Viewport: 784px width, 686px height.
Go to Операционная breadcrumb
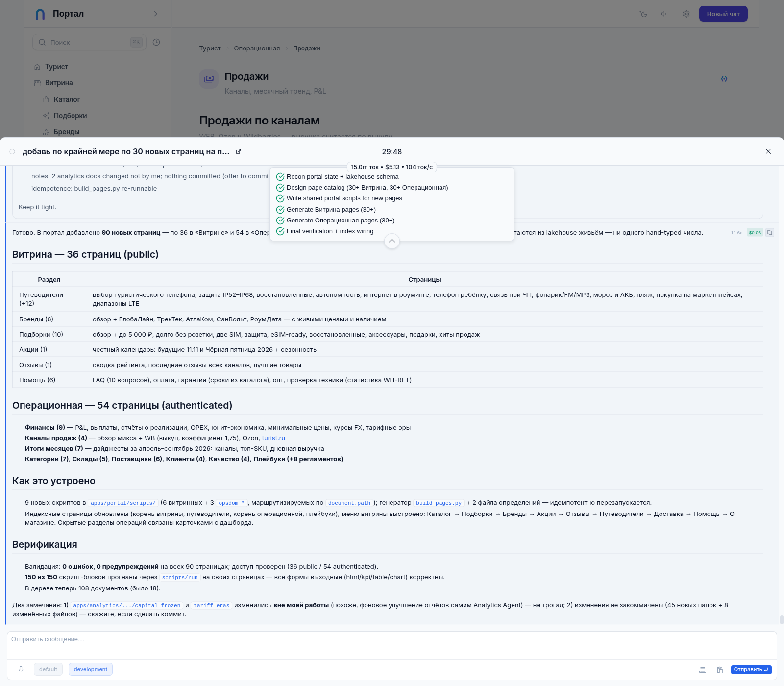click(x=257, y=49)
